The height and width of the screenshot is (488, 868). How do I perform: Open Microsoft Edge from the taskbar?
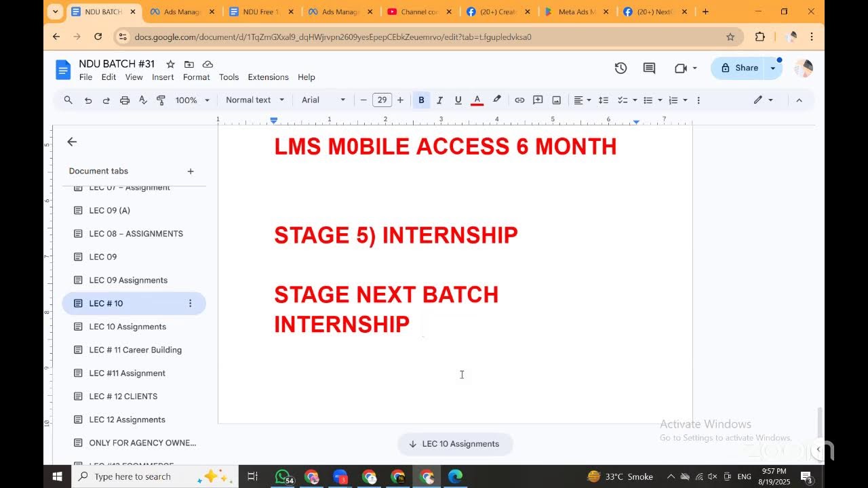click(455, 476)
